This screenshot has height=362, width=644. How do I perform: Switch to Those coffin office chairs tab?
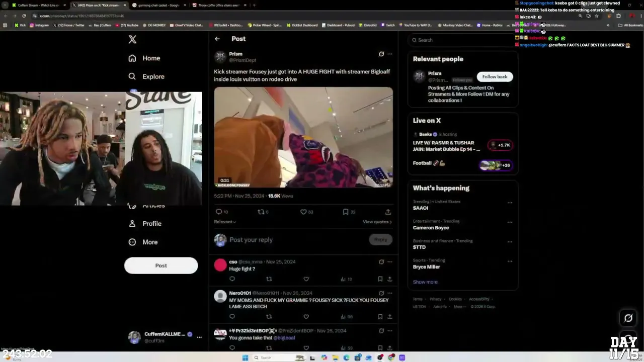click(x=218, y=5)
